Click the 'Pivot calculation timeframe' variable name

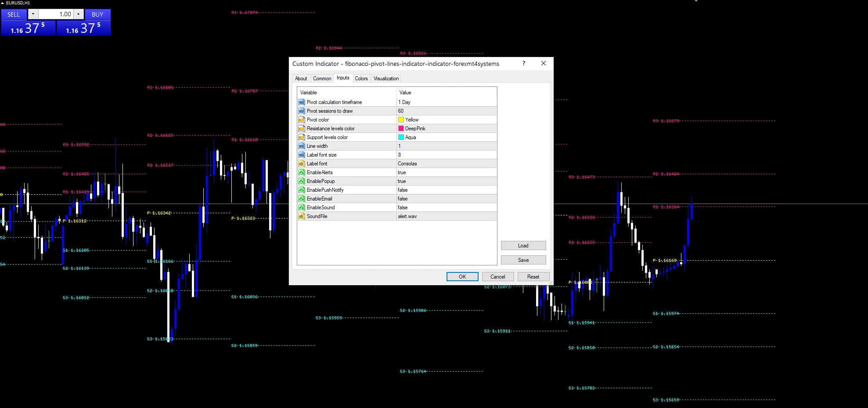334,102
